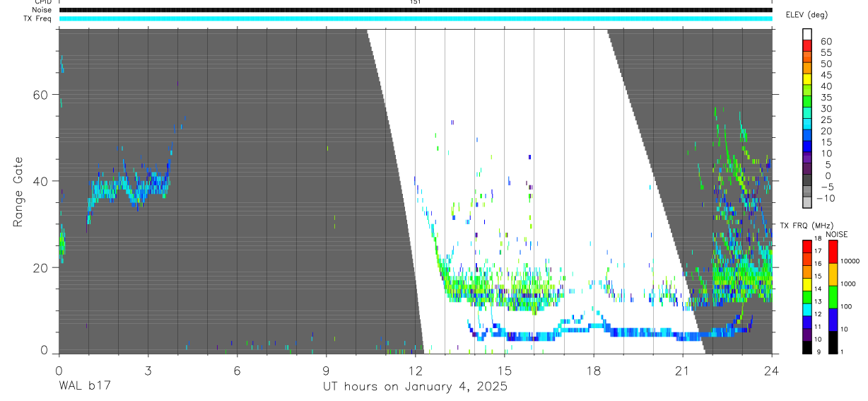This screenshot has height=401, width=868.
Task: Click the yellow segment of the ELEV color bar
Action: click(808, 80)
